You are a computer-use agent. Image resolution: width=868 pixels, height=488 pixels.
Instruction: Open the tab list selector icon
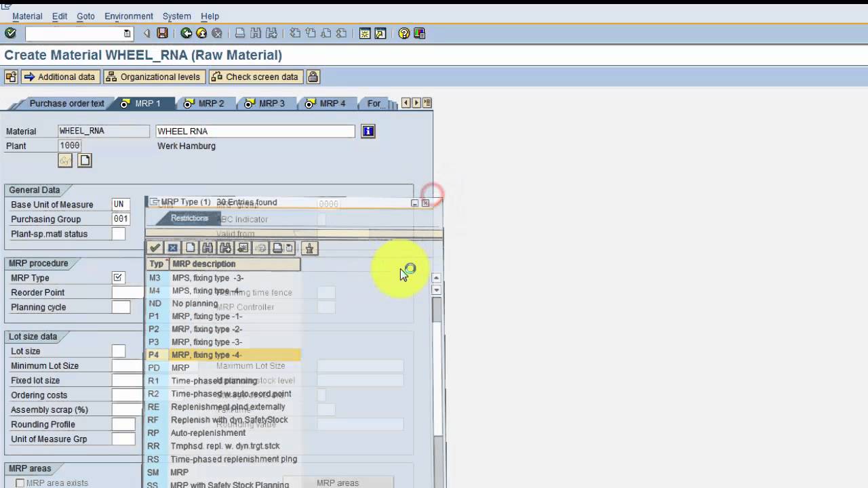(x=427, y=103)
